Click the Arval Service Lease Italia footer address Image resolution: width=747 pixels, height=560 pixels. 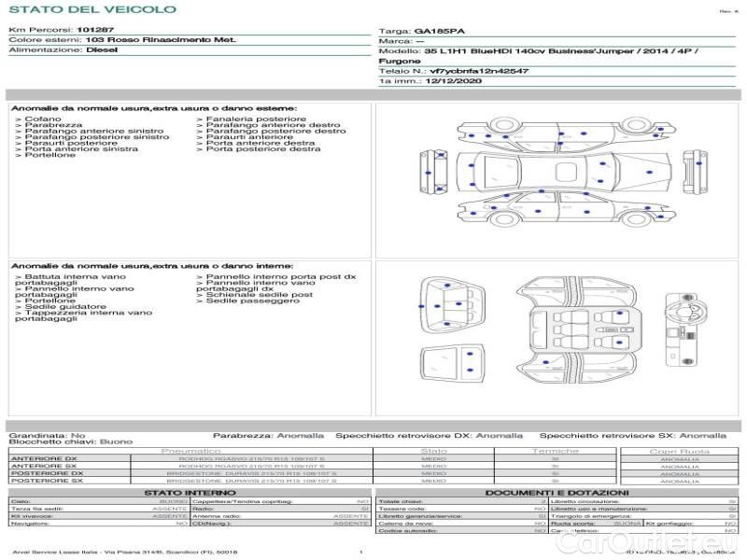pyautogui.click(x=125, y=553)
